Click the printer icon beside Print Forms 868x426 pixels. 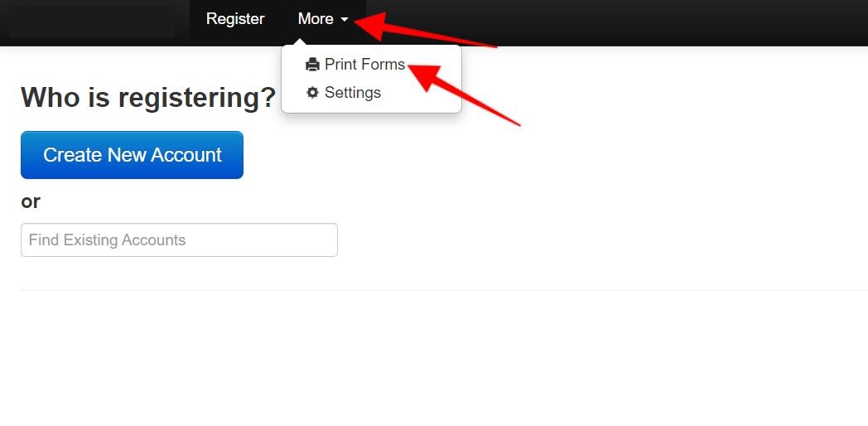click(x=313, y=65)
